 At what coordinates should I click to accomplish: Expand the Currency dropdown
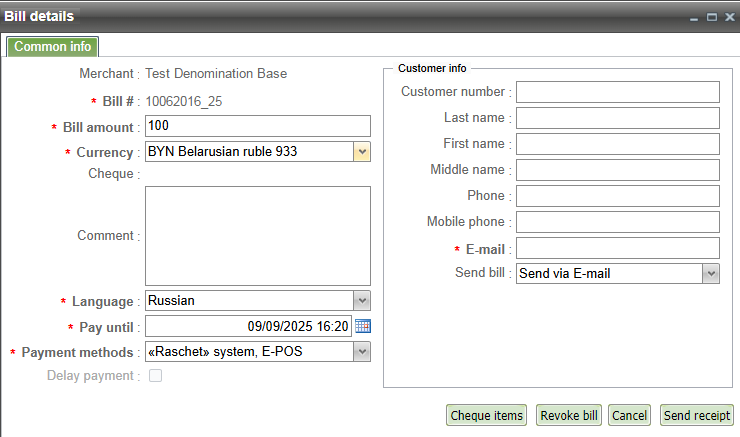[362, 152]
